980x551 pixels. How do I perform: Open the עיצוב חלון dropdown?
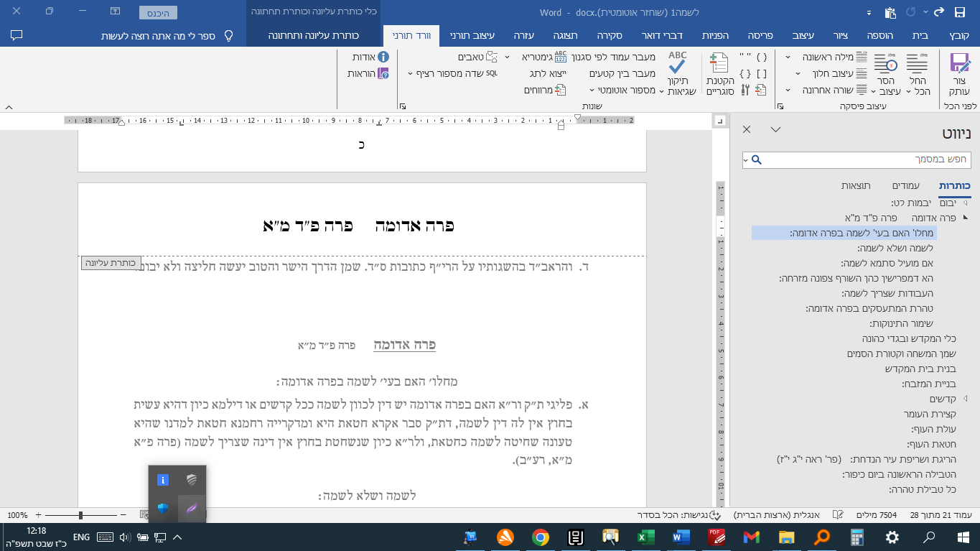[798, 74]
